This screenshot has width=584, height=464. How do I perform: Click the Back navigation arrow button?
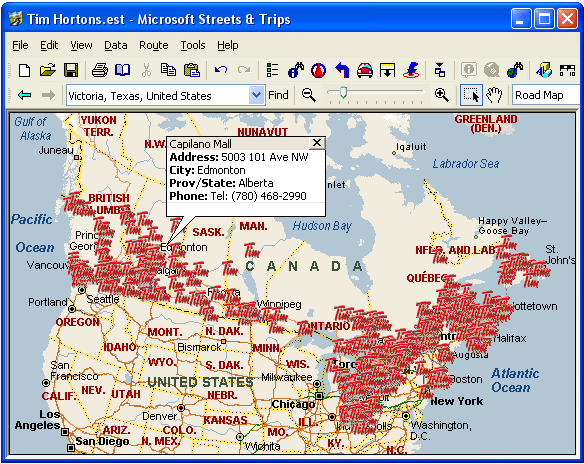click(25, 95)
